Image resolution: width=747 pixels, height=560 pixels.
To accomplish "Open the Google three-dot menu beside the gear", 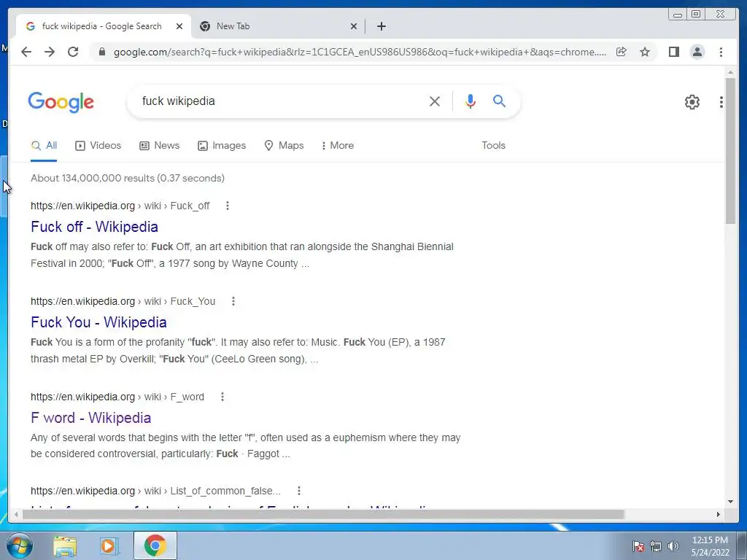I will pos(721,101).
